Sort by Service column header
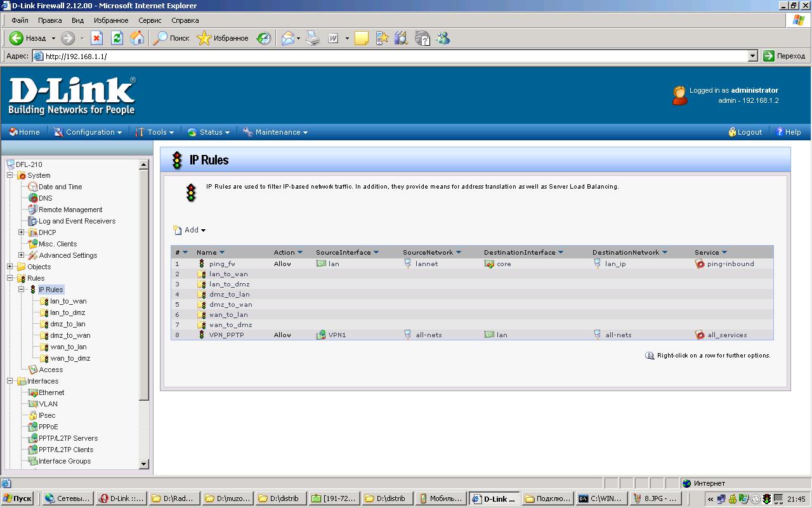Image resolution: width=812 pixels, height=508 pixels. click(x=710, y=252)
